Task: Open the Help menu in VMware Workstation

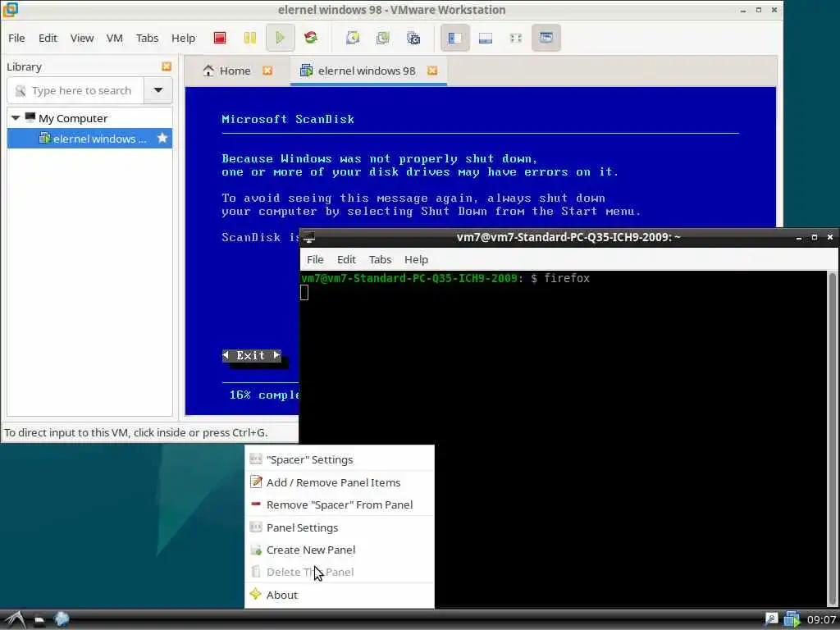Action: (x=183, y=38)
